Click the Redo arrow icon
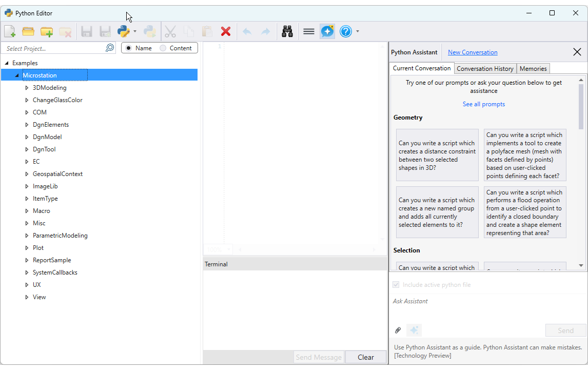The width and height of the screenshot is (588, 370). pos(265,31)
